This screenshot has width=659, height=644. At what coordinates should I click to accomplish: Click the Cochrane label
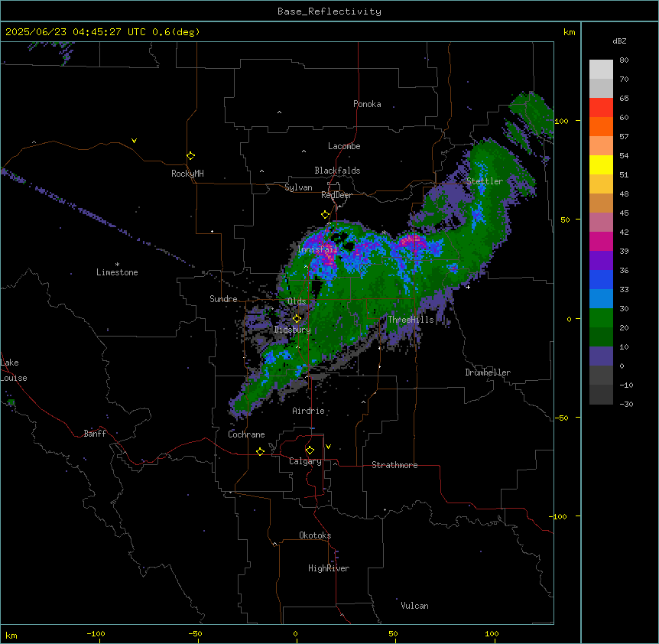click(x=246, y=434)
